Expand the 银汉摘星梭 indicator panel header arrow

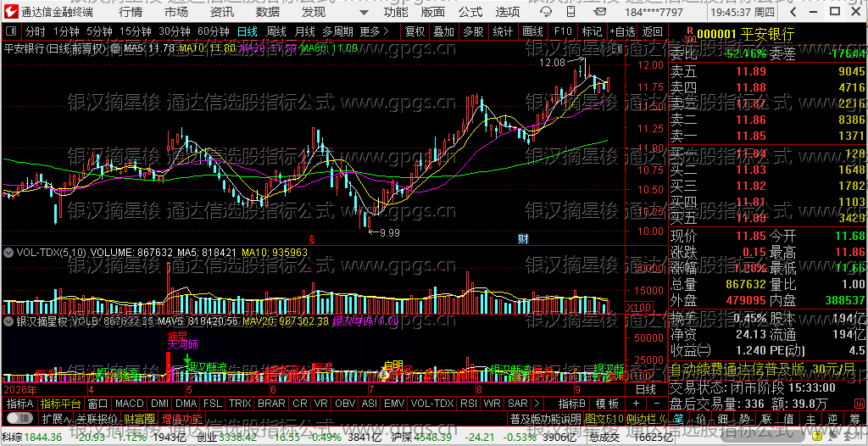(8, 321)
